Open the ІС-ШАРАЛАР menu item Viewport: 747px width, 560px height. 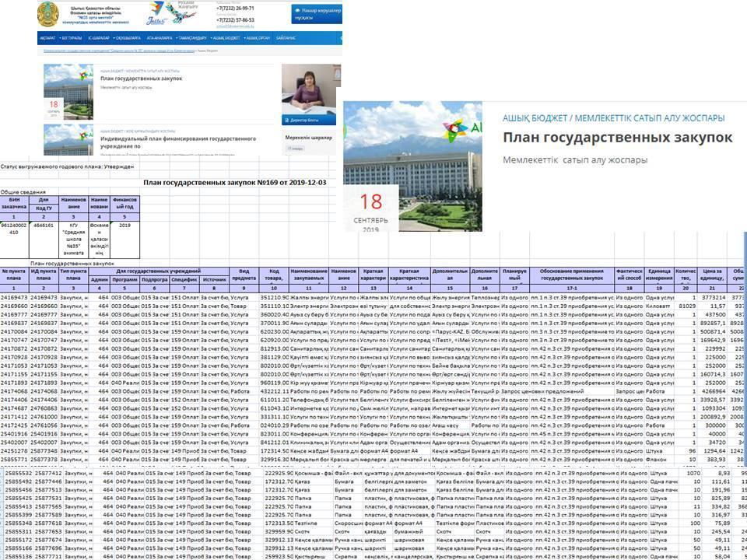pos(99,38)
